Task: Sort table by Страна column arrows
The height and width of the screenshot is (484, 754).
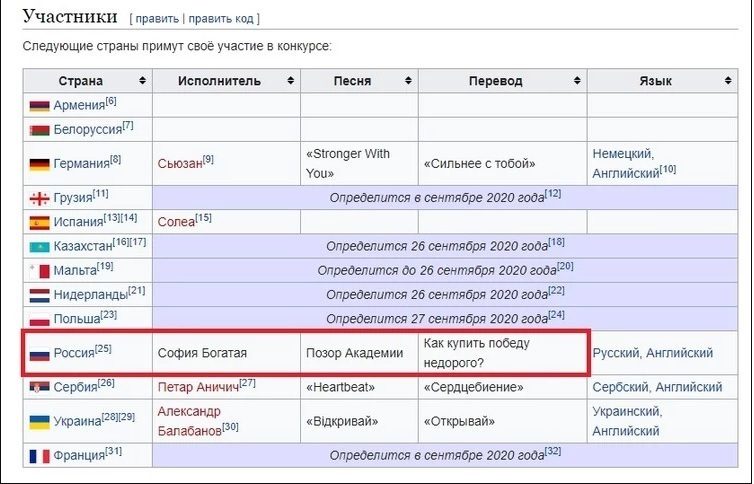Action: (142, 80)
